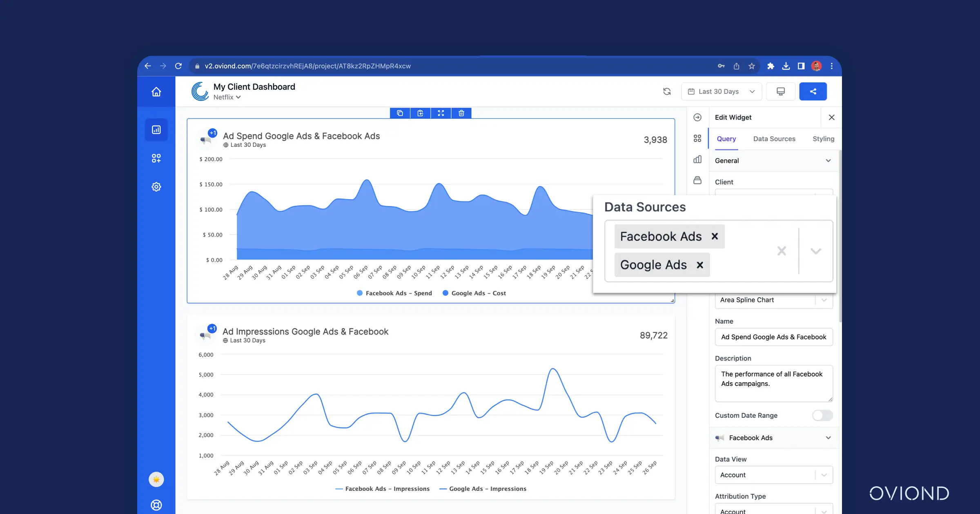Switch to the Query tab

tap(726, 139)
